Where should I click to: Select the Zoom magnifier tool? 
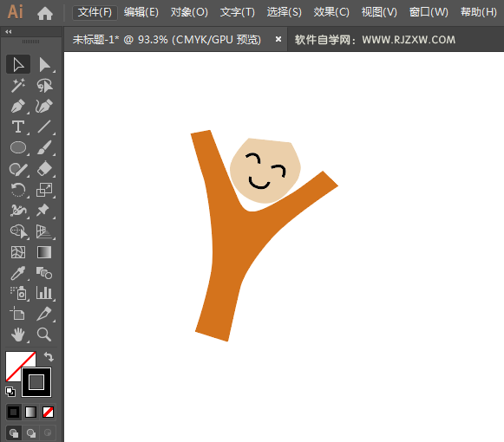[x=44, y=335]
